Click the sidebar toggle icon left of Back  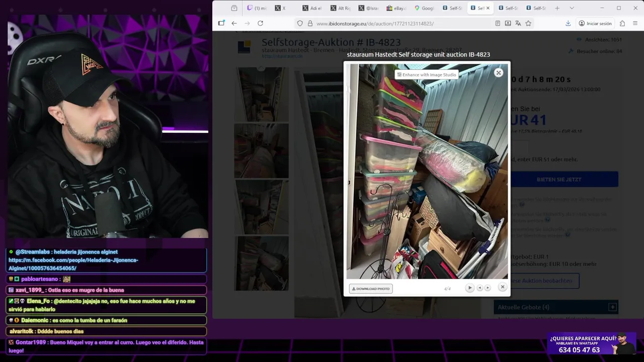point(221,23)
